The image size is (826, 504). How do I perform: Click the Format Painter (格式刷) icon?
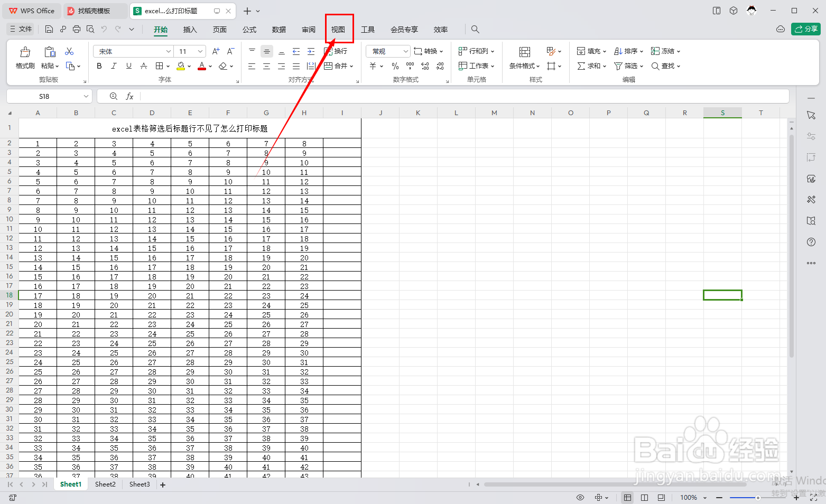[x=25, y=52]
